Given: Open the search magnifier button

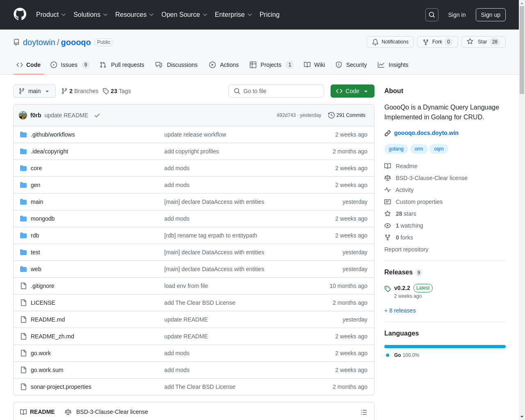Looking at the screenshot, I should coord(432,15).
